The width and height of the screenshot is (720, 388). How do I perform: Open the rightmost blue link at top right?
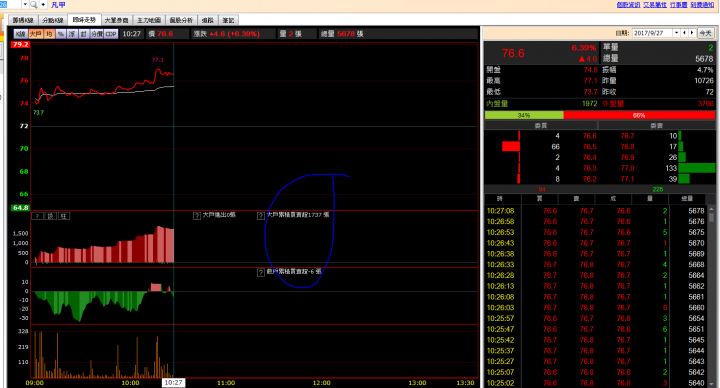(702, 5)
